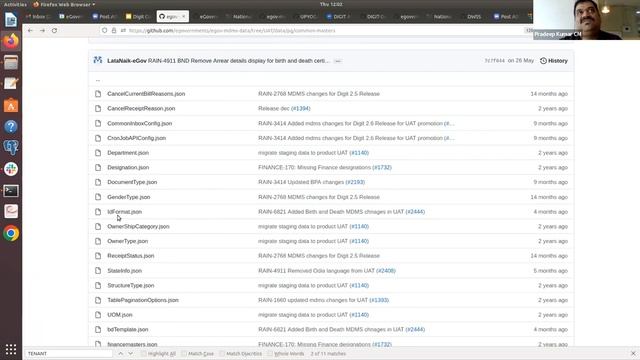Reload the current GitHub page
The width and height of the screenshot is (640, 360).
coord(54,31)
